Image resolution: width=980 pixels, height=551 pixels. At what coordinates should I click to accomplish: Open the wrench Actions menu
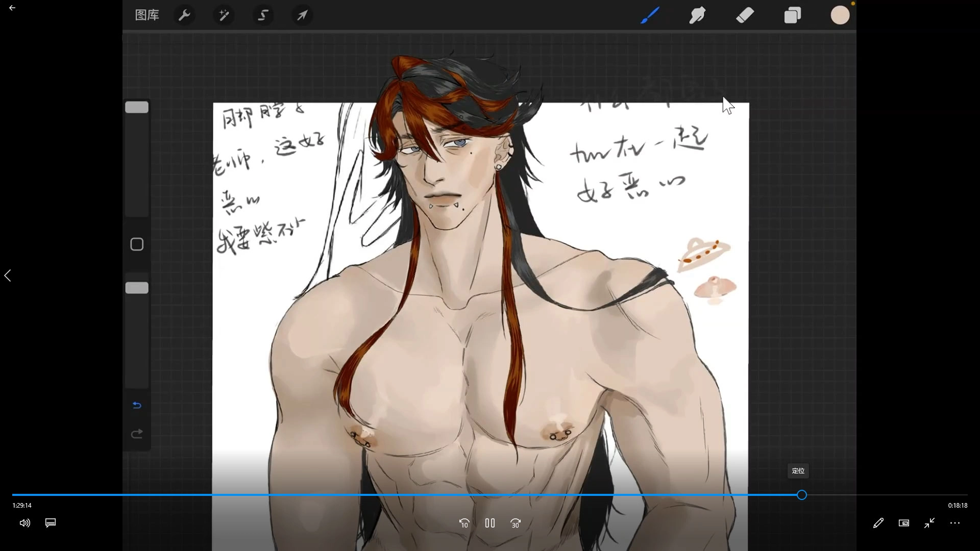pyautogui.click(x=184, y=15)
